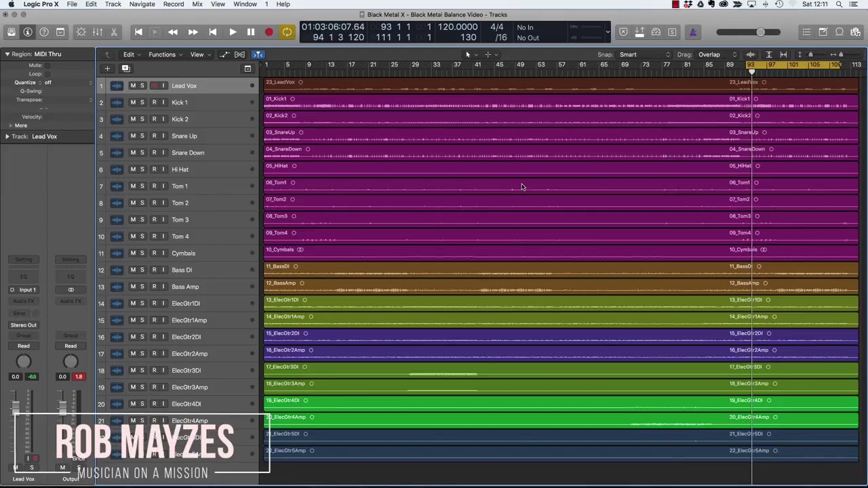The width and height of the screenshot is (868, 488).
Task: Click the vertical auto zoom icon
Action: [x=768, y=54]
